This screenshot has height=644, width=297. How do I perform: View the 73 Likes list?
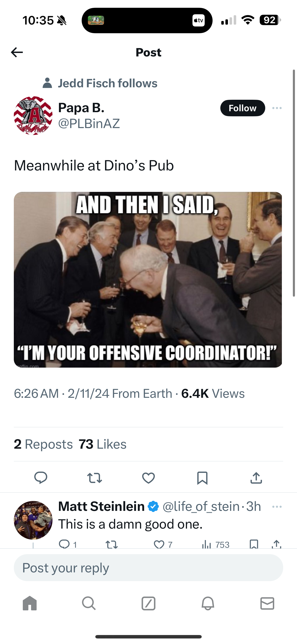tap(102, 444)
